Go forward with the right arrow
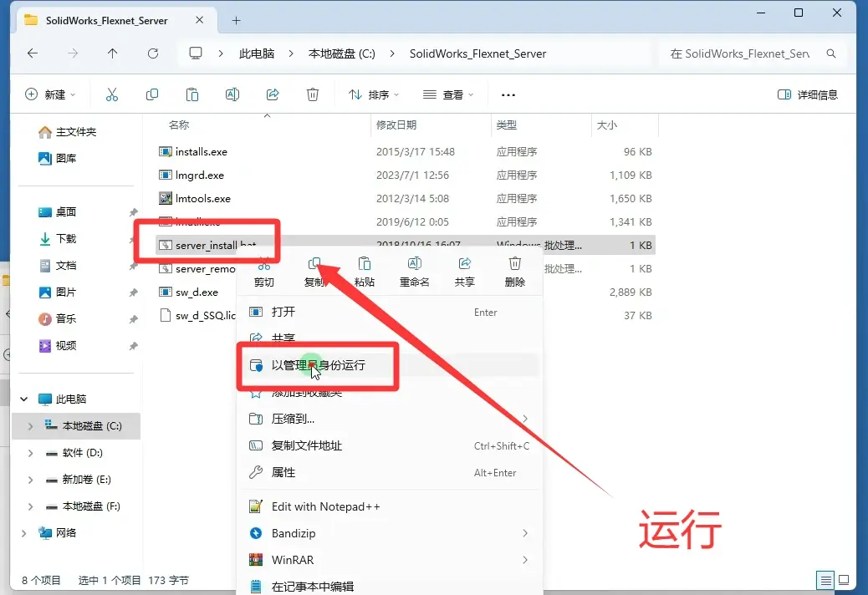Image resolution: width=868 pixels, height=595 pixels. coord(73,53)
